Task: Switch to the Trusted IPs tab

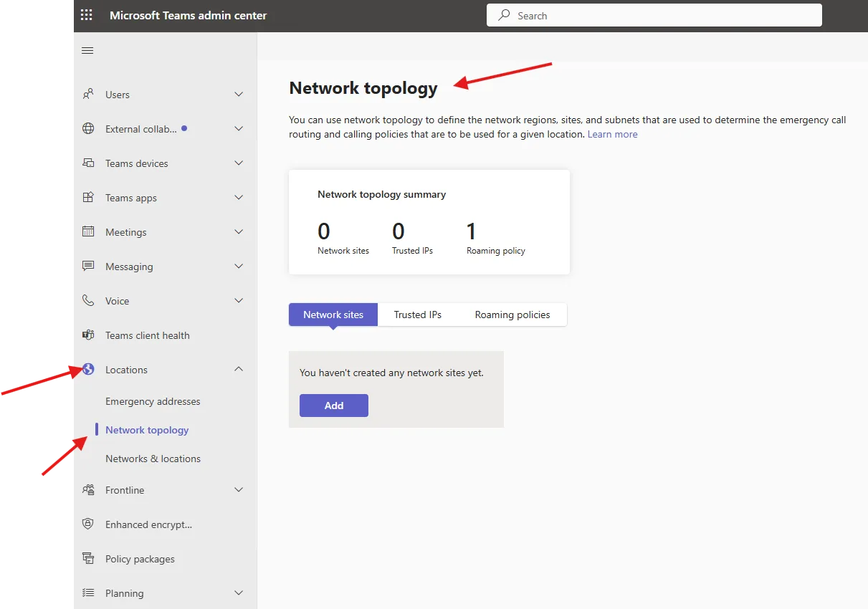Action: pos(417,314)
